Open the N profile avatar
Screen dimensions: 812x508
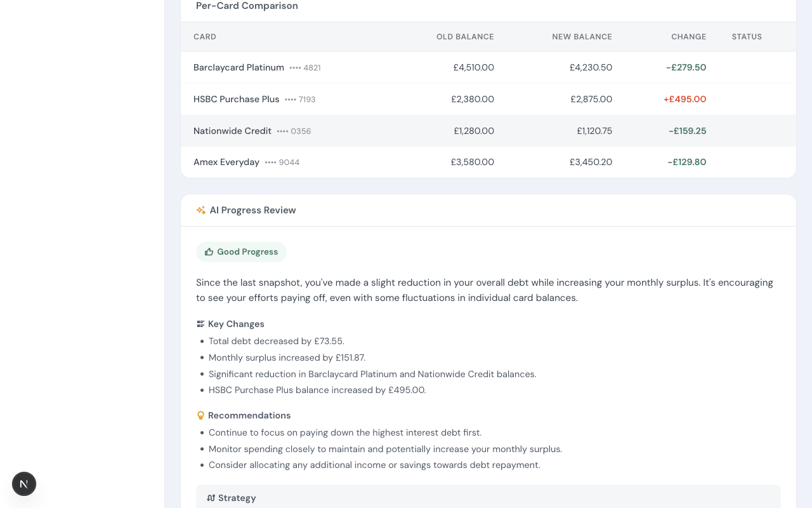(x=23, y=484)
